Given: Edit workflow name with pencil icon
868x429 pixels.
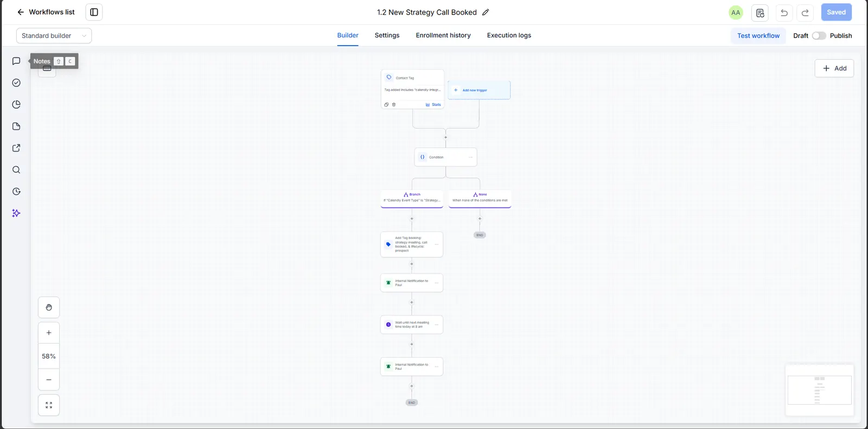Looking at the screenshot, I should pyautogui.click(x=486, y=12).
